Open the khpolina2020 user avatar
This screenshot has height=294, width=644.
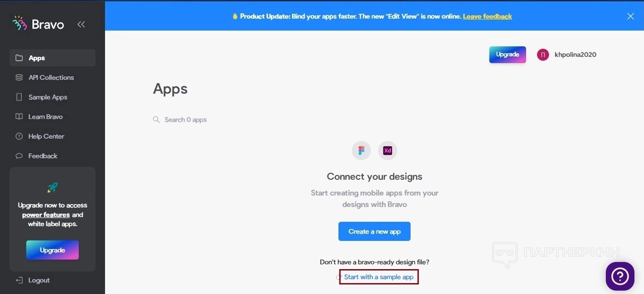[543, 54]
